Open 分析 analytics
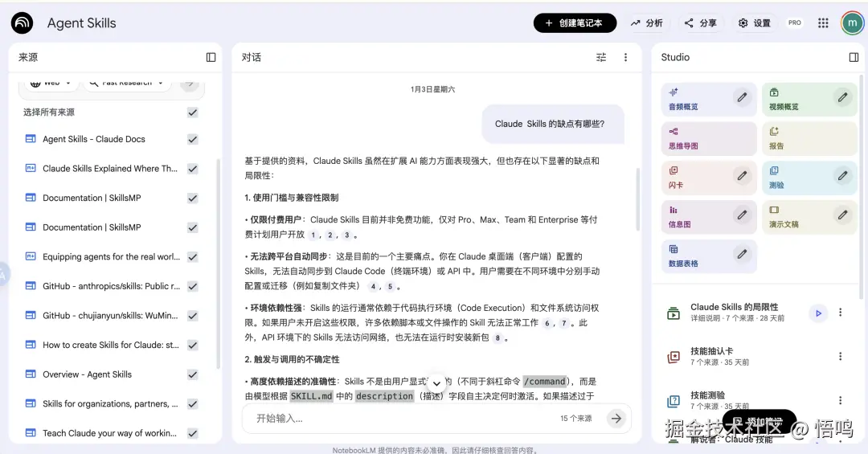Image resolution: width=868 pixels, height=454 pixels. [x=646, y=23]
